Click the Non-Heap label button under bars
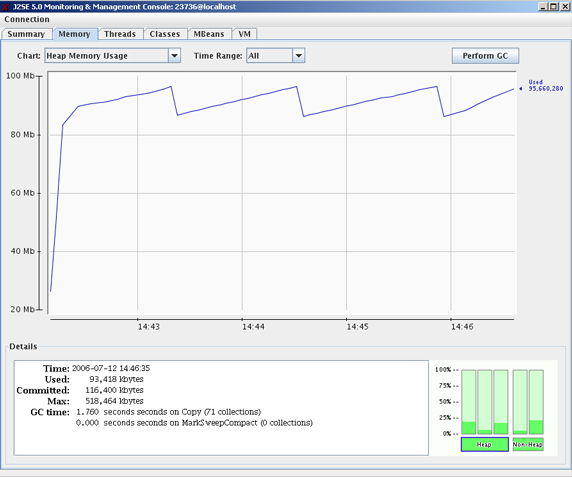The image size is (572, 477). click(528, 444)
